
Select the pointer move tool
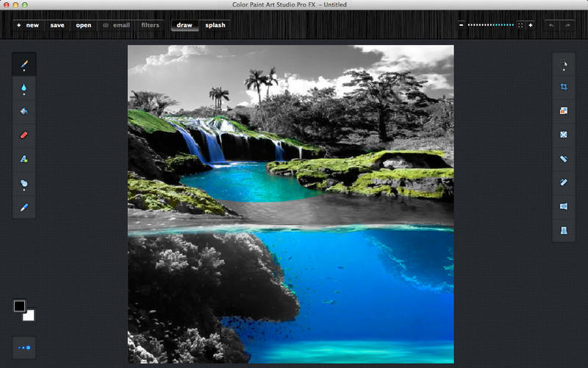[564, 65]
